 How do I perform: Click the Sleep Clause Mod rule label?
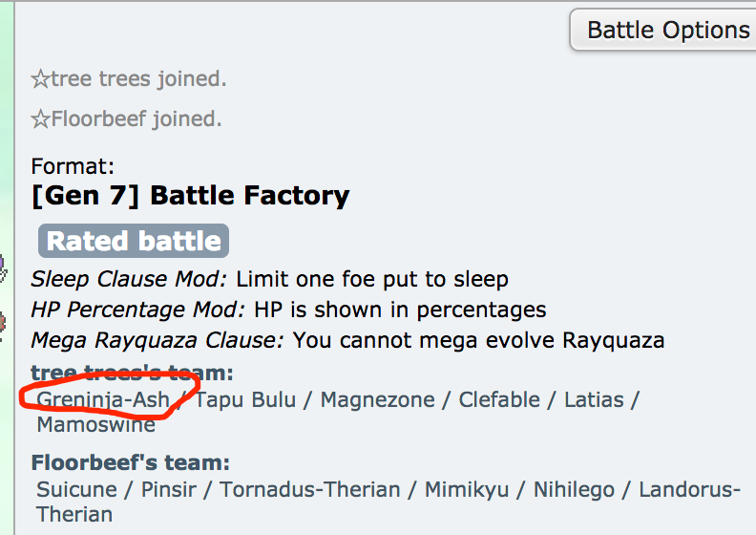point(129,279)
